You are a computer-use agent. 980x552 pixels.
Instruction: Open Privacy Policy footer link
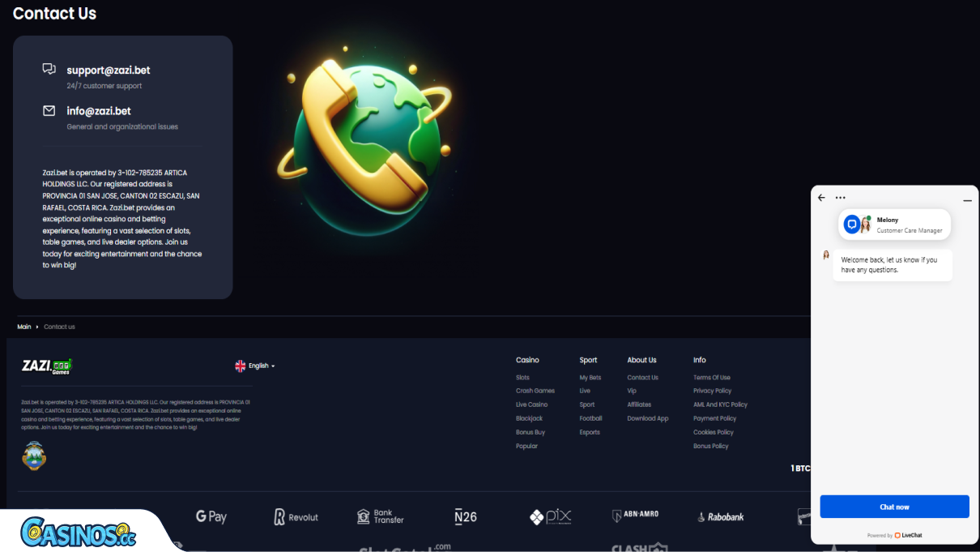point(713,391)
